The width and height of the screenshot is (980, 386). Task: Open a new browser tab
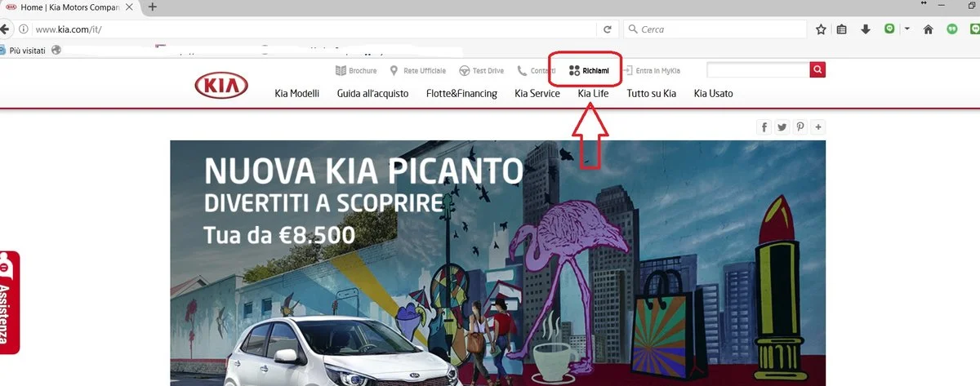(x=152, y=7)
